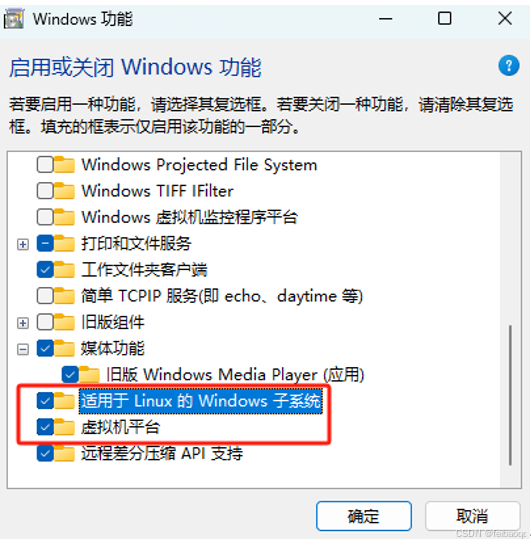Image resolution: width=531 pixels, height=545 pixels.
Task: Check the 简单 TCPIP 服务 checkbox
Action: [x=45, y=296]
